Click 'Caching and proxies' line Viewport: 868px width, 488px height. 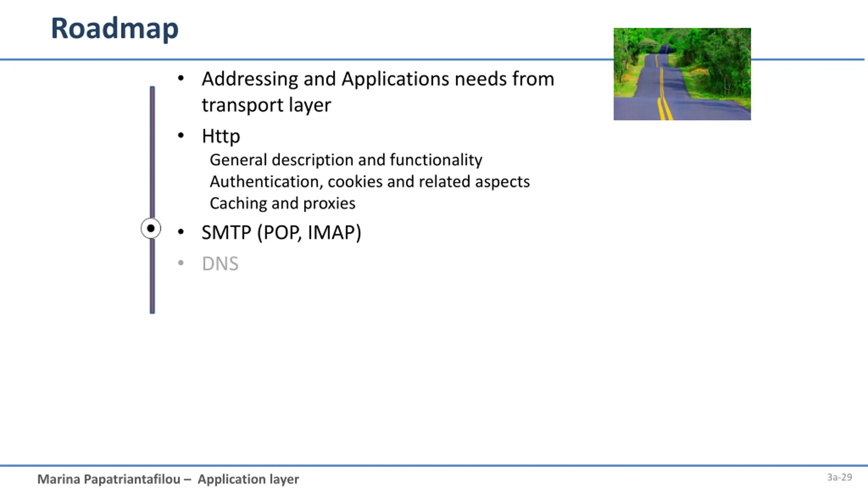tap(282, 203)
